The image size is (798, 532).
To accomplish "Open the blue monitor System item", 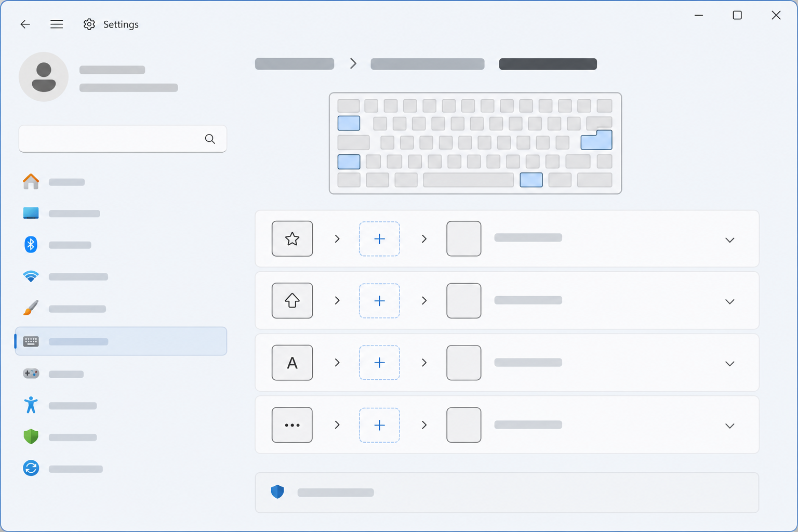I will pyautogui.click(x=121, y=214).
